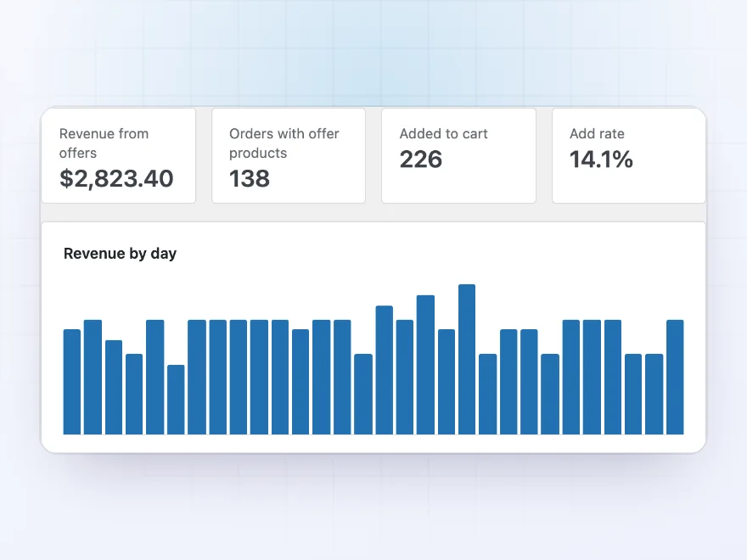Viewport: 747px width, 560px height.
Task: Select the tallest bar in revenue chart
Action: coord(467,360)
